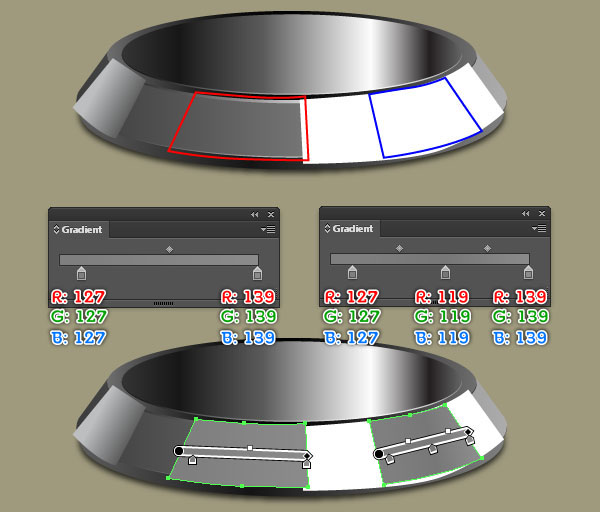Click the right panel's first midpoint diamond
Viewport: 600px width, 512px height.
[399, 248]
